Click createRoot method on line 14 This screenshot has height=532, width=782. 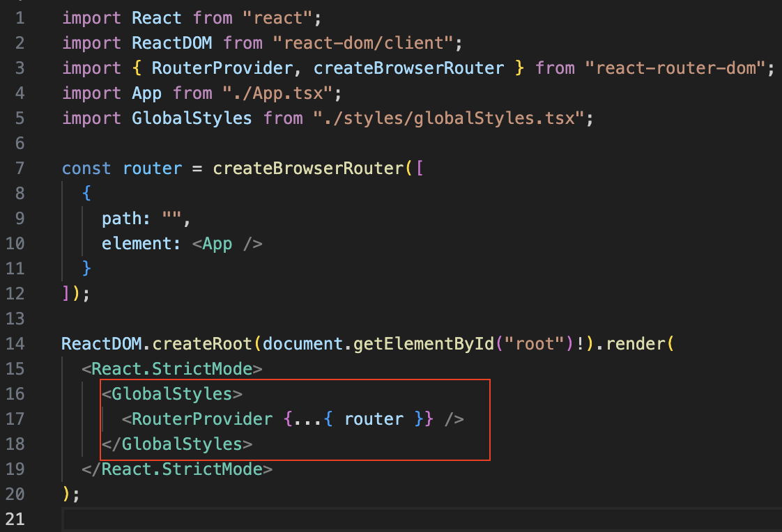[202, 344]
